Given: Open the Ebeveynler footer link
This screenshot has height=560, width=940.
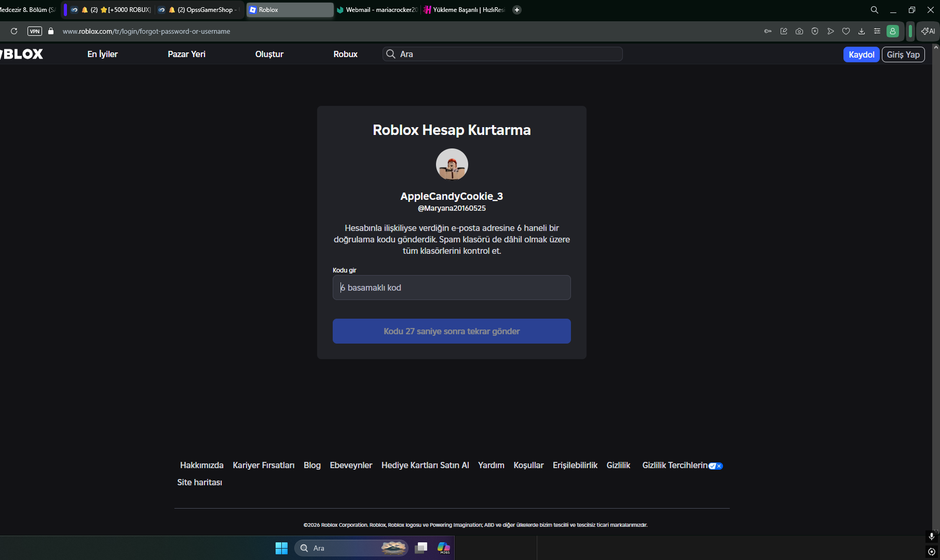Looking at the screenshot, I should click(x=351, y=465).
